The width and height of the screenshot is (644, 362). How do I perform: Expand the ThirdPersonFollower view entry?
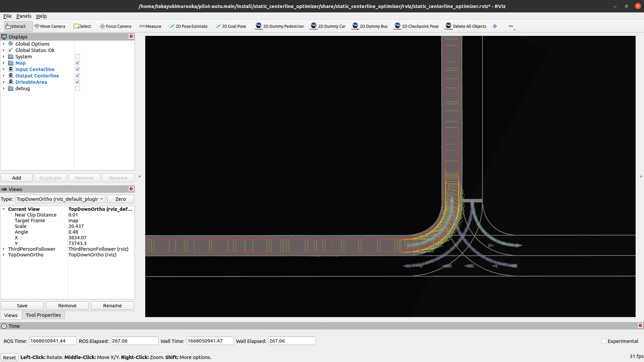coord(4,249)
